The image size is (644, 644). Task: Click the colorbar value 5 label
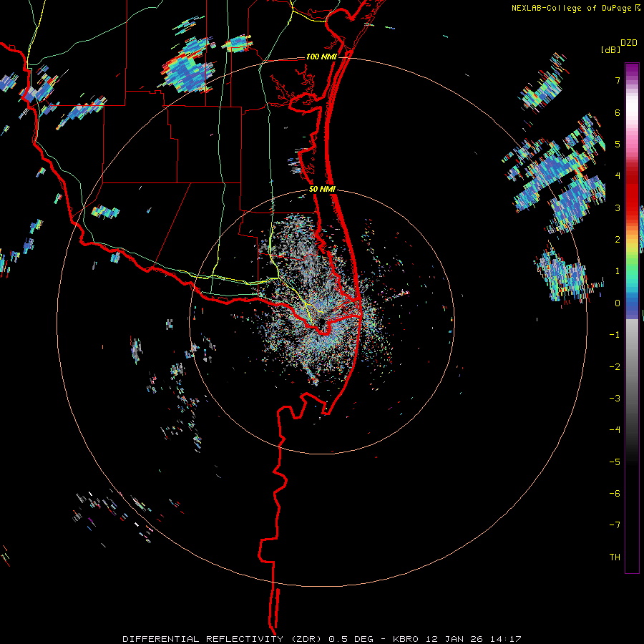[618, 144]
